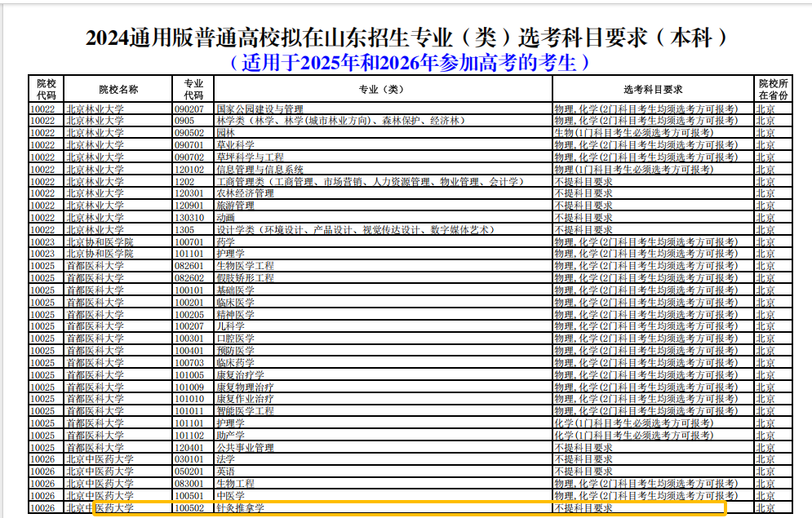Click the major code '100701'

pos(189,242)
